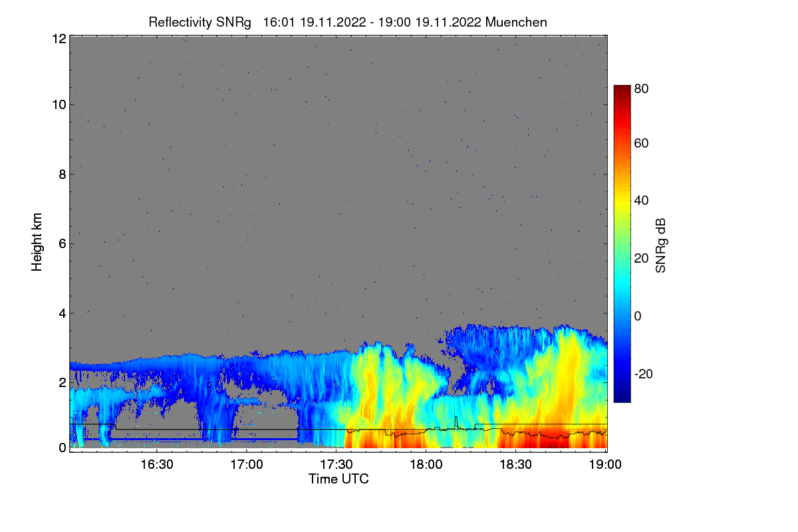Click the time tick label 19:00
Image resolution: width=798 pixels, height=532 pixels.
[x=606, y=465]
